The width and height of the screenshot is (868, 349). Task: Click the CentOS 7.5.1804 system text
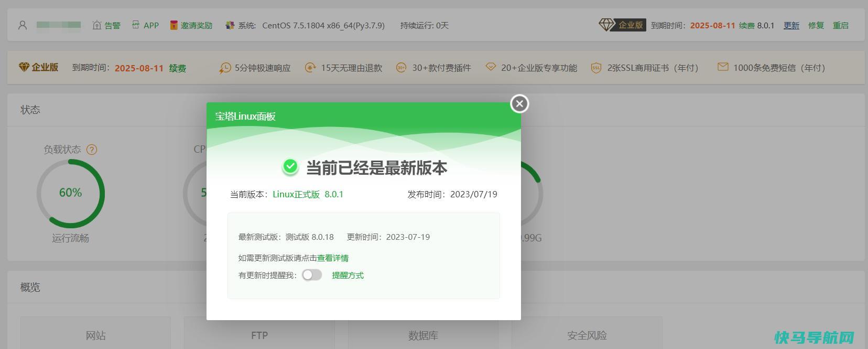pyautogui.click(x=323, y=25)
